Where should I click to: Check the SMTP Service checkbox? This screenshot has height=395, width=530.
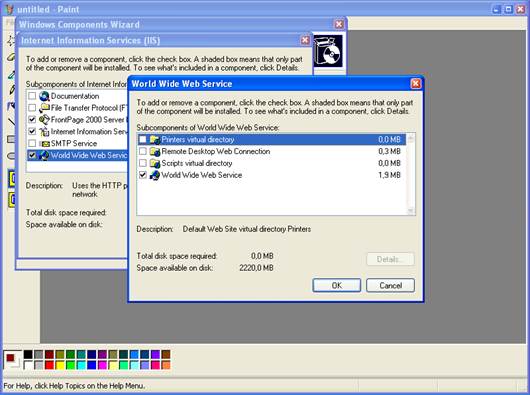click(x=32, y=143)
